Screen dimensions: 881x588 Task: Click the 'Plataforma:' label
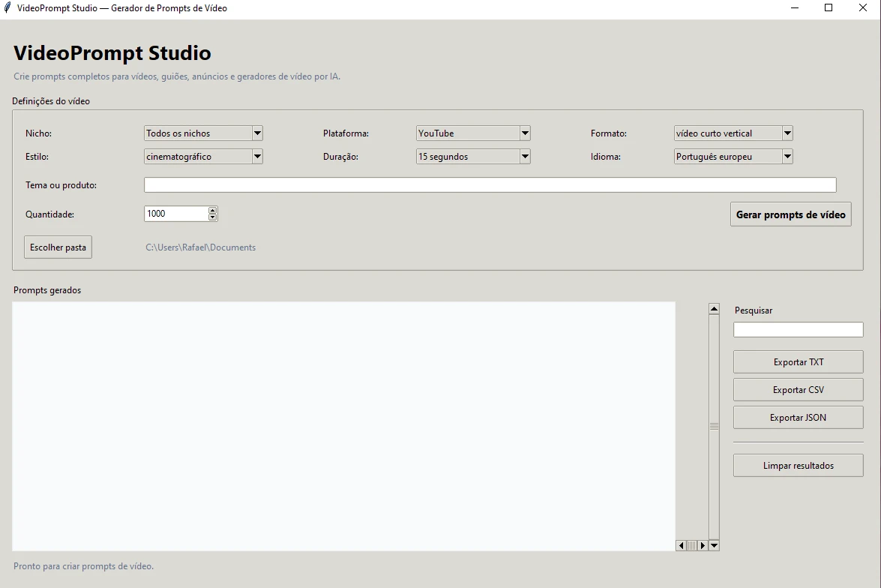click(346, 133)
